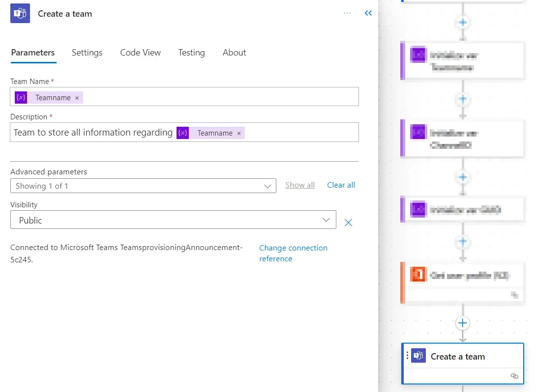Image resolution: width=536 pixels, height=392 pixels.
Task: Click the Description input field
Action: 184,132
